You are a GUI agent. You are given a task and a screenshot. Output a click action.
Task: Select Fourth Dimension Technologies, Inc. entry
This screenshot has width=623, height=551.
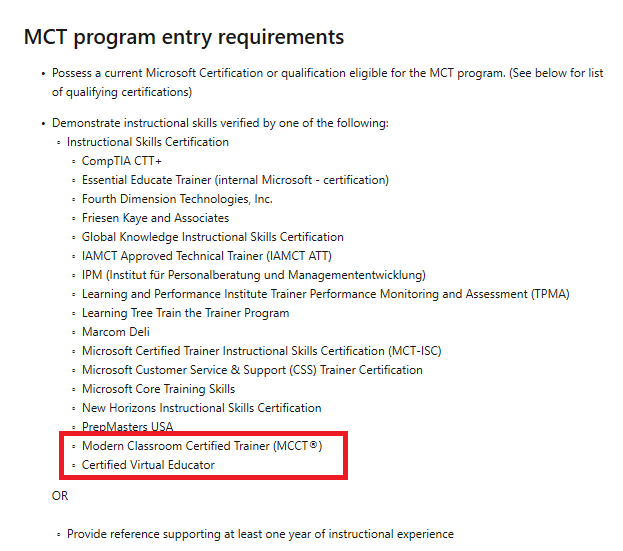click(x=177, y=199)
